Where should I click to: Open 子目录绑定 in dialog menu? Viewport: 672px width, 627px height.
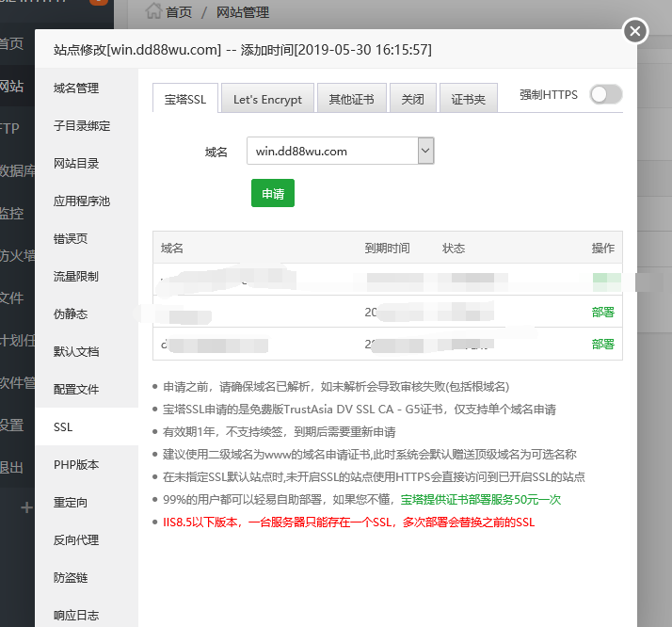(87, 126)
